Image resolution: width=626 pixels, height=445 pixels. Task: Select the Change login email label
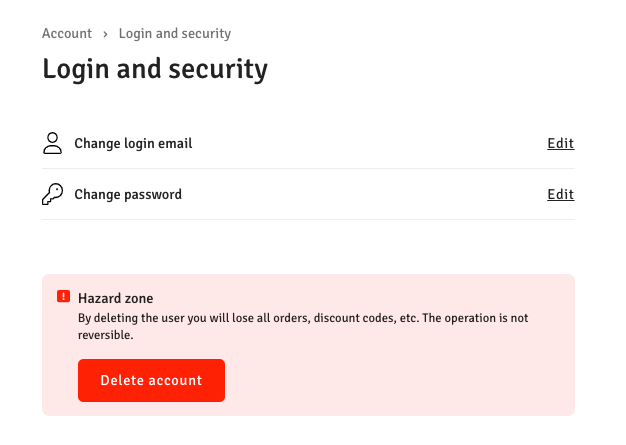coord(133,143)
